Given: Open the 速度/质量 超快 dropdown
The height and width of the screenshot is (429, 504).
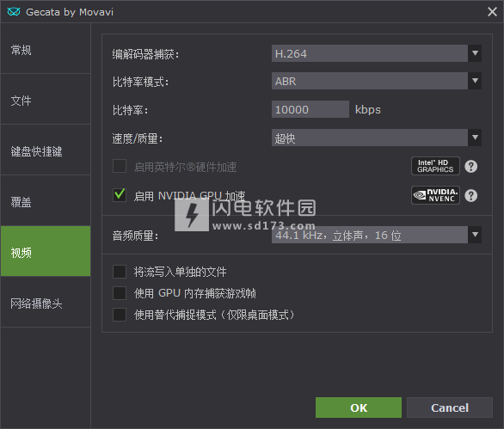Looking at the screenshot, I should click(376, 138).
